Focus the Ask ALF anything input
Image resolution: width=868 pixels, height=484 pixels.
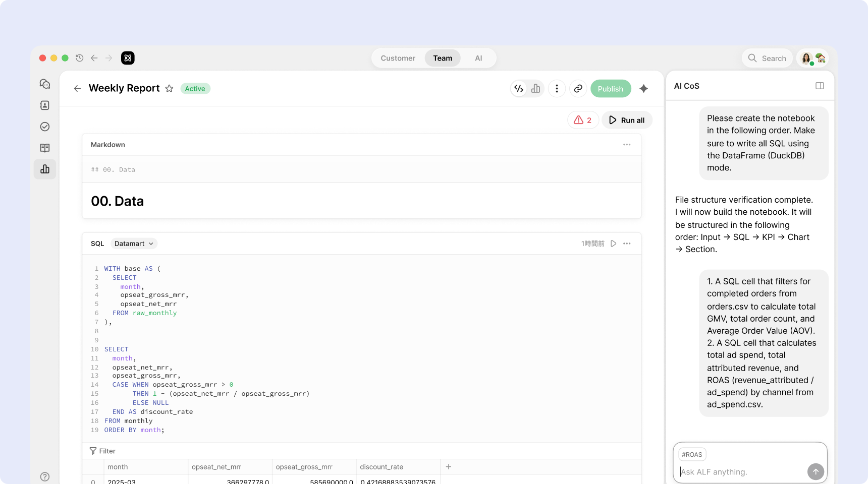742,472
